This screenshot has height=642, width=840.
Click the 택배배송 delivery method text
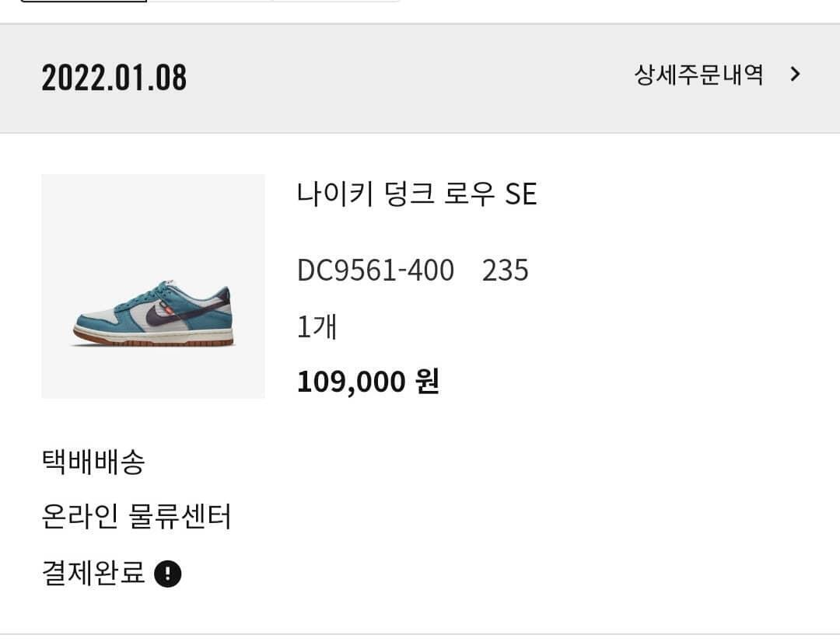coord(93,462)
